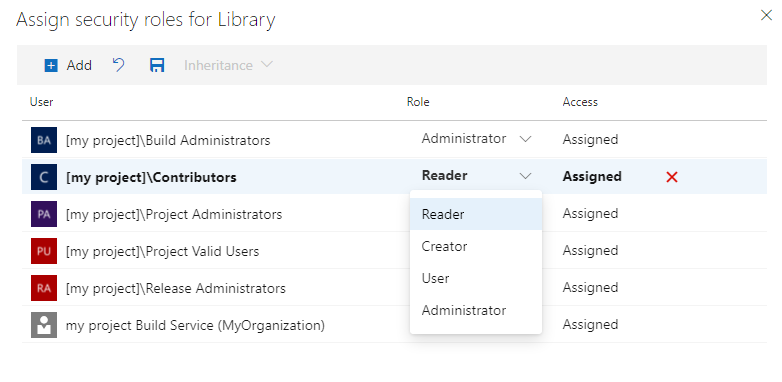Remove Contributors with the red X icon
The height and width of the screenshot is (382, 782).
coord(672,177)
